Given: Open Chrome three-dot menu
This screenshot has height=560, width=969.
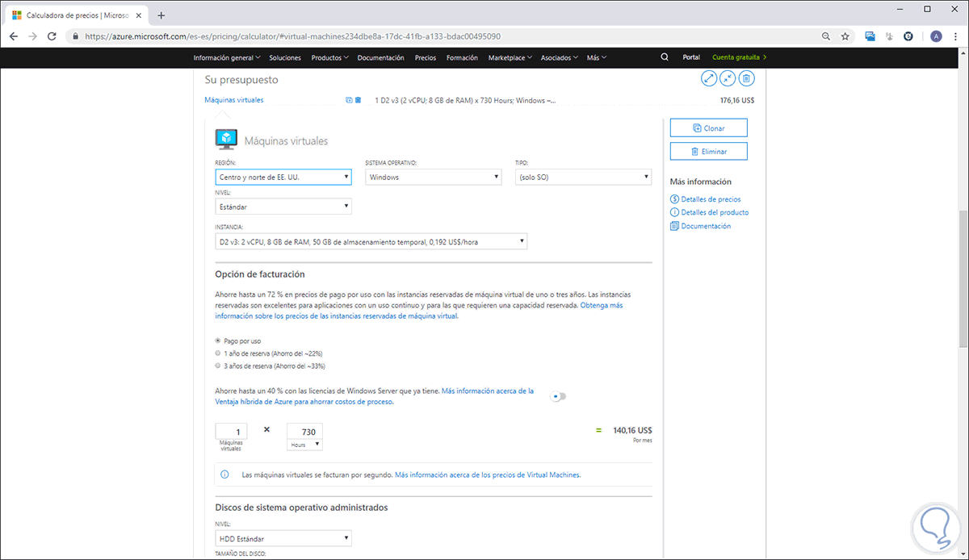Looking at the screenshot, I should [954, 36].
